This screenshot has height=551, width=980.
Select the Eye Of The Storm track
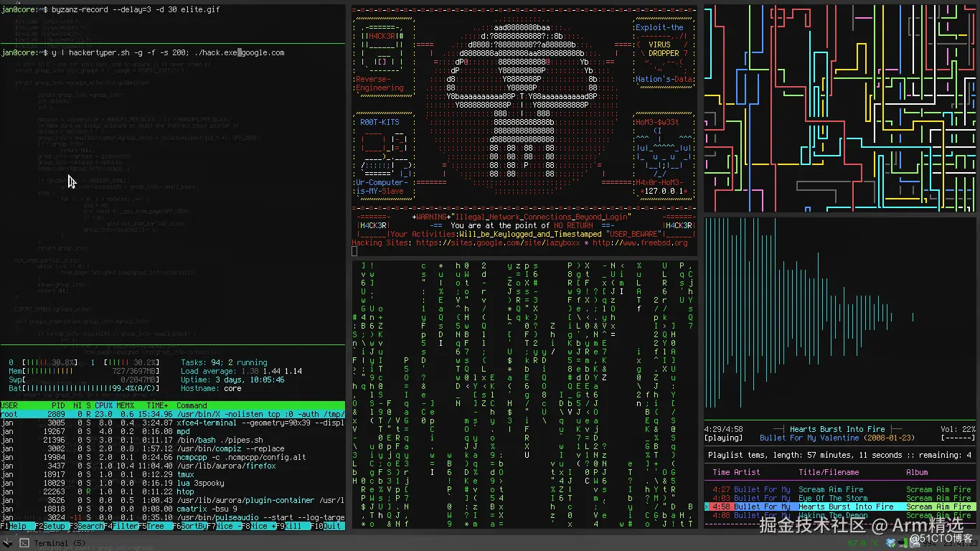coord(840,498)
